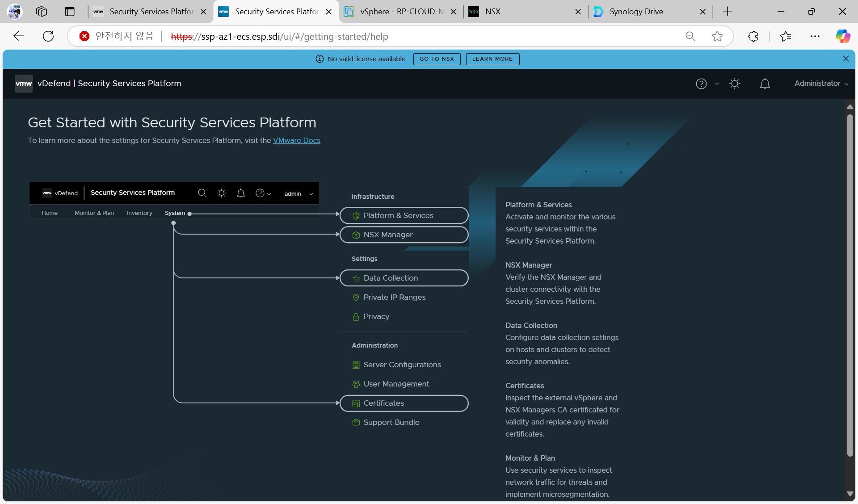Open the browser profile avatar
The width and height of the screenshot is (858, 504).
pos(14,12)
